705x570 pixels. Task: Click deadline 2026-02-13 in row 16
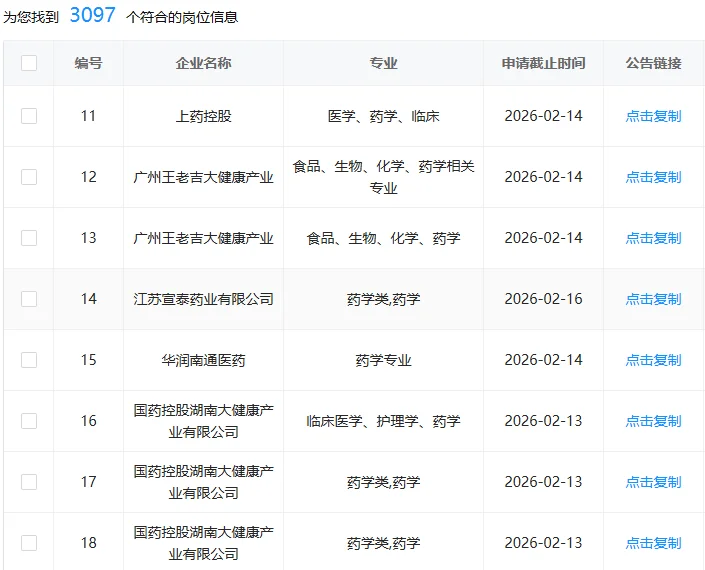(543, 421)
